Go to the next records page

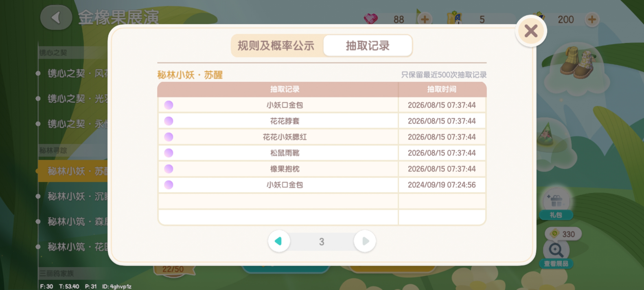[365, 241]
